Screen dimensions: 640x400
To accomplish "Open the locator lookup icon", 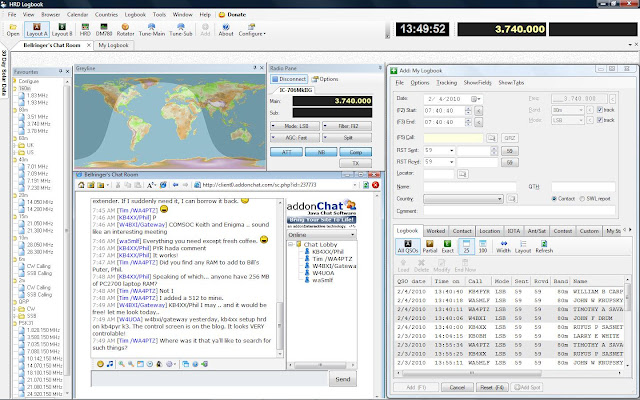I will (462, 174).
